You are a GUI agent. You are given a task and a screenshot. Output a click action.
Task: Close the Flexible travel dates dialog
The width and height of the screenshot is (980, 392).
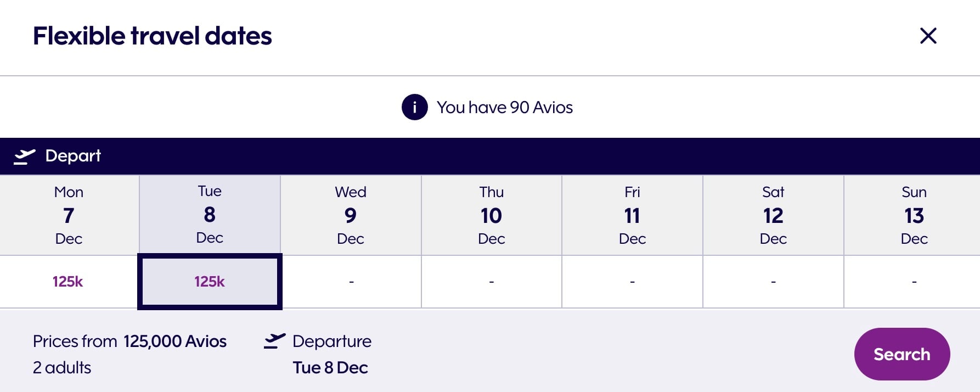coord(928,36)
